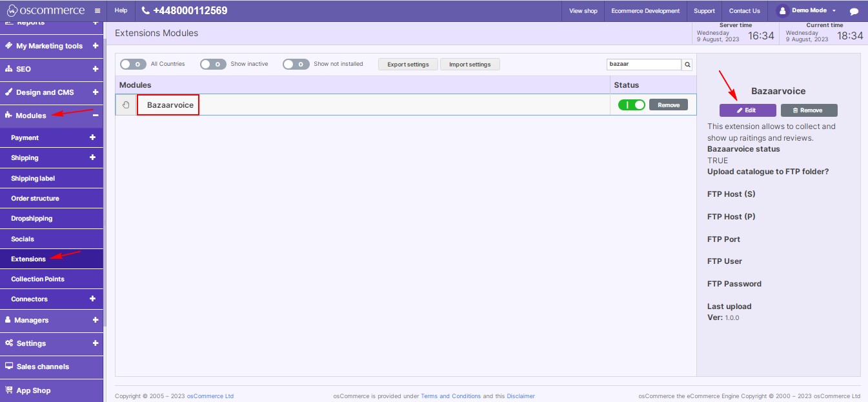This screenshot has width=868, height=402.
Task: Click the SEO sitemap icon
Action: pyautogui.click(x=8, y=69)
